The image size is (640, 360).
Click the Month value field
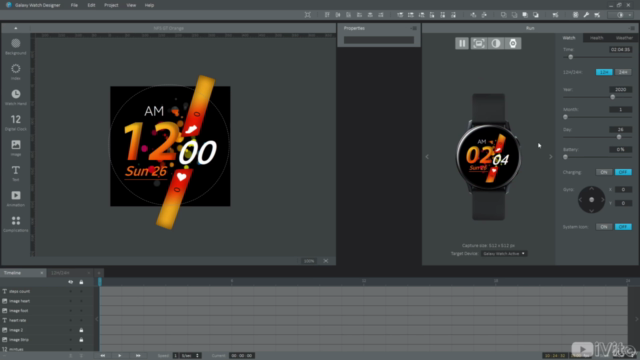pyautogui.click(x=620, y=109)
